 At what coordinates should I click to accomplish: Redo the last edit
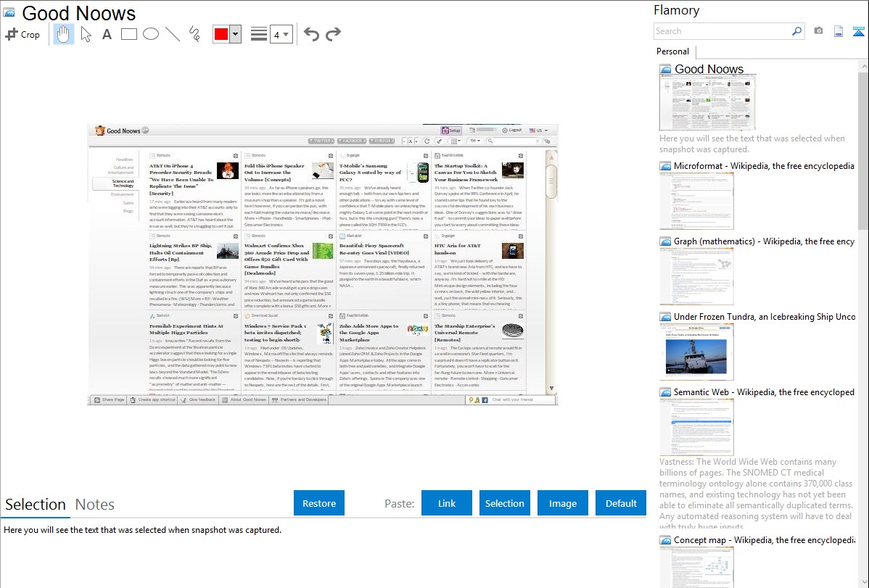tap(333, 34)
